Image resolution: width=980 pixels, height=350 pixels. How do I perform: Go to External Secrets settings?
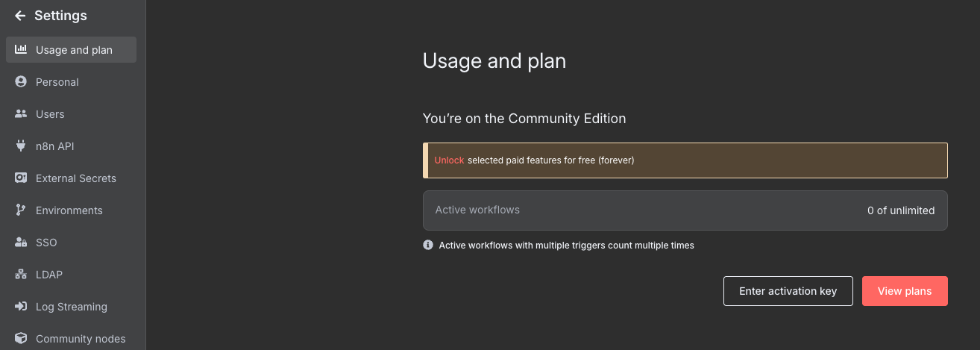tap(75, 178)
